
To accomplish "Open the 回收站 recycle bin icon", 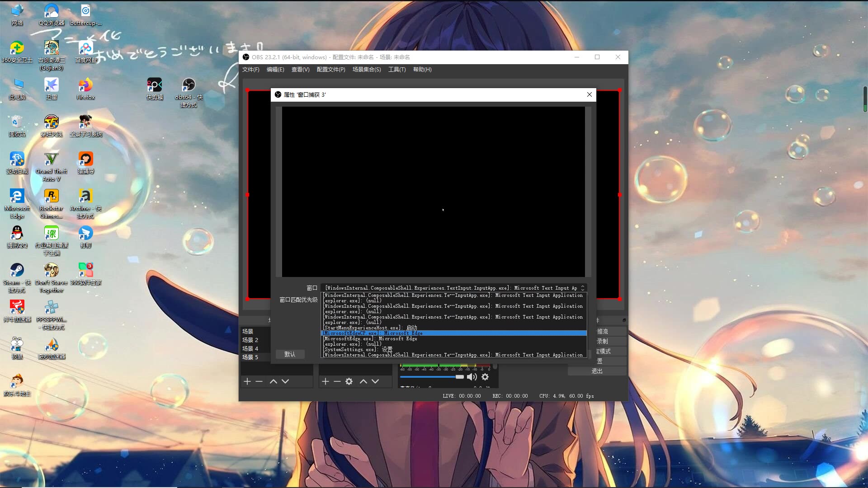I will tap(17, 126).
